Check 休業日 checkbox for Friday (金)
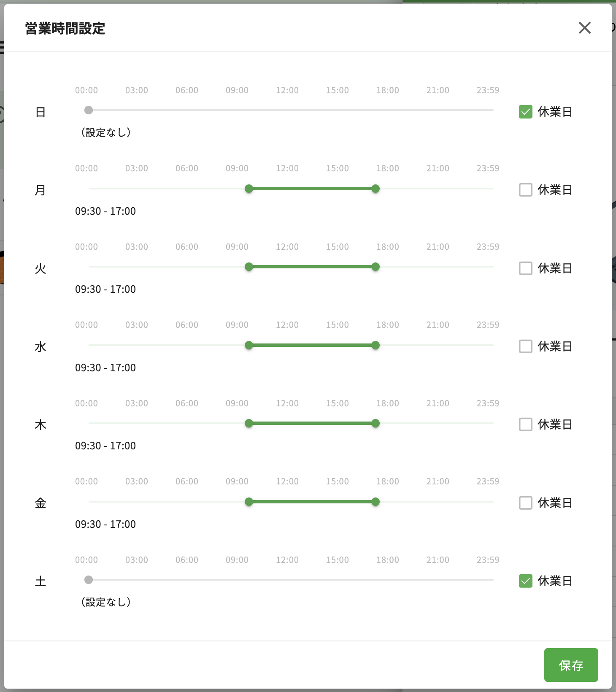The image size is (616, 692). point(526,503)
